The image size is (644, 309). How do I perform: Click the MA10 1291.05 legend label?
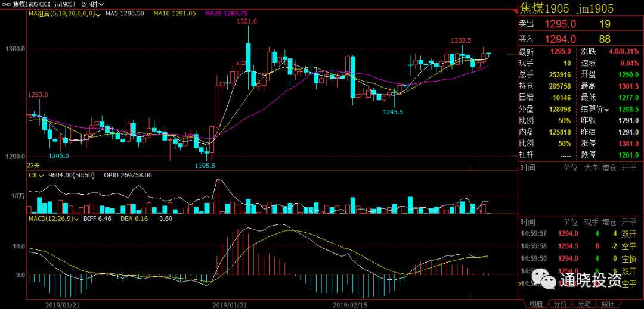pos(174,14)
